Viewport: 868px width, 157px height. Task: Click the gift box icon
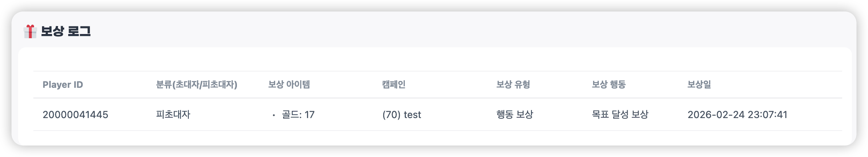click(x=30, y=31)
